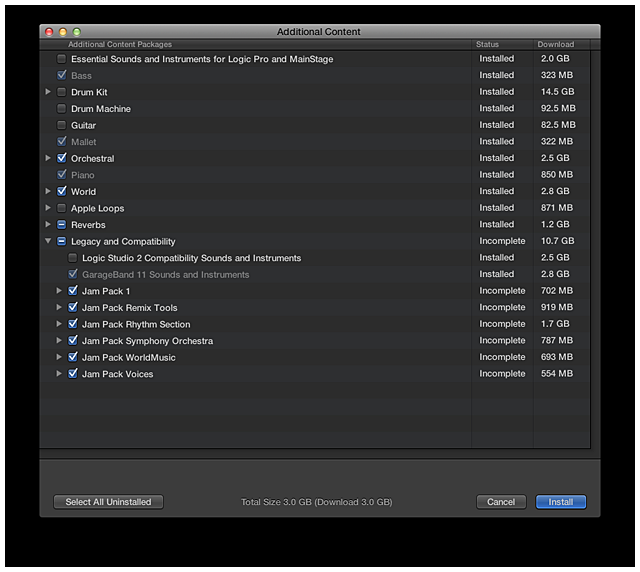This screenshot has height=572, width=640.
Task: Cancel the Additional Content dialog
Action: [501, 502]
